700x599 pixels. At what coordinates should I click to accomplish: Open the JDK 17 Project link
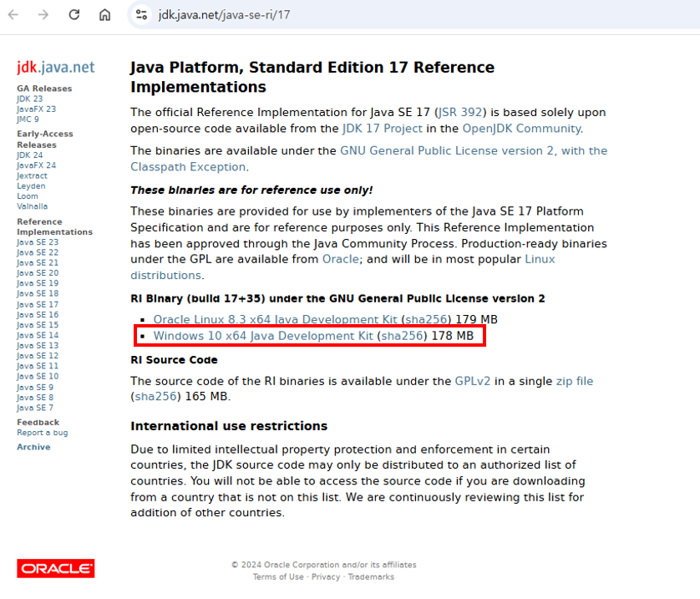pyautogui.click(x=382, y=129)
